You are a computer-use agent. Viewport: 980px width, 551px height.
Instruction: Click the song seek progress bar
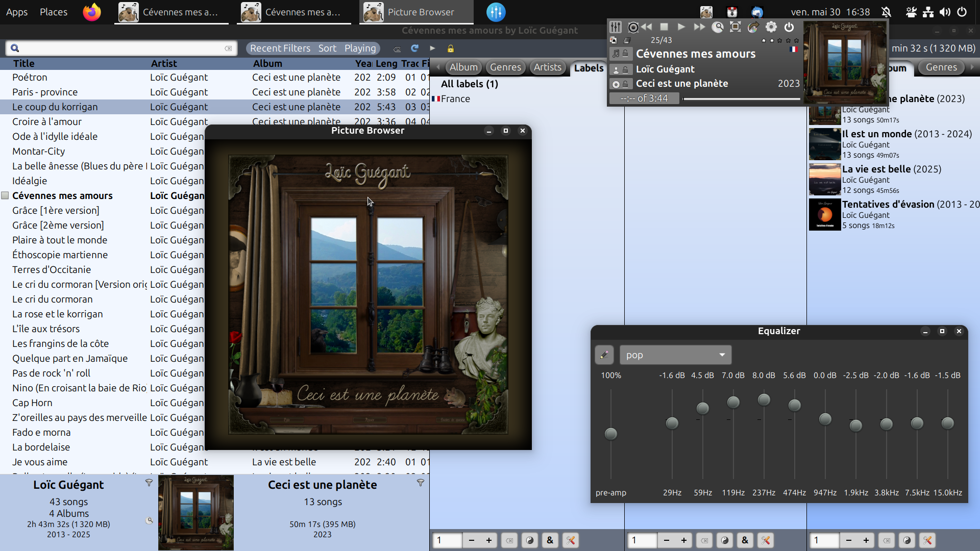(x=742, y=99)
